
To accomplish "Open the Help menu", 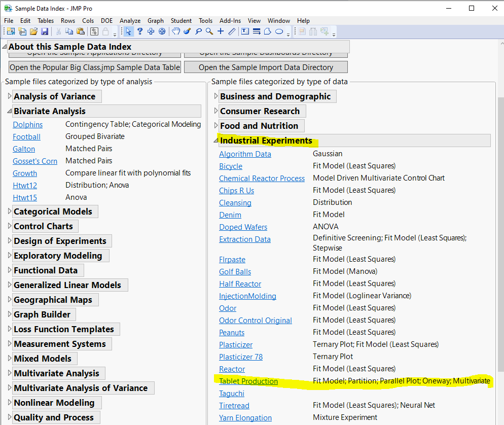I will (x=303, y=21).
